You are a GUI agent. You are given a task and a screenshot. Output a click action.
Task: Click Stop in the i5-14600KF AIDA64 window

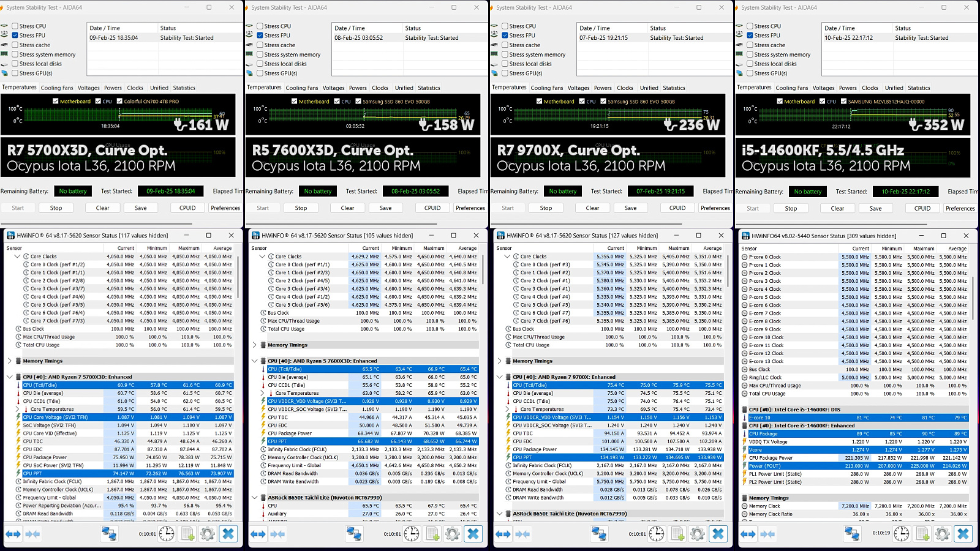click(x=791, y=208)
